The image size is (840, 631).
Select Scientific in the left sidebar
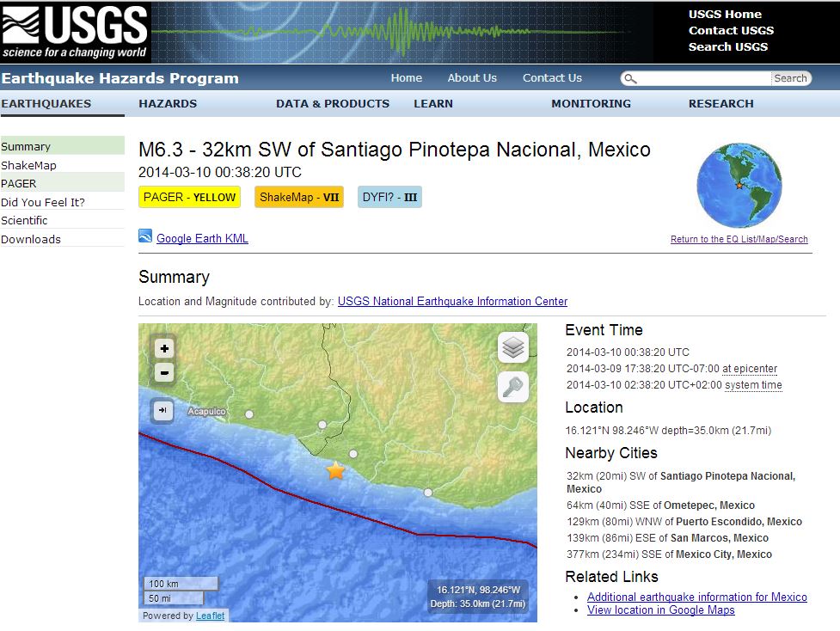(x=24, y=221)
